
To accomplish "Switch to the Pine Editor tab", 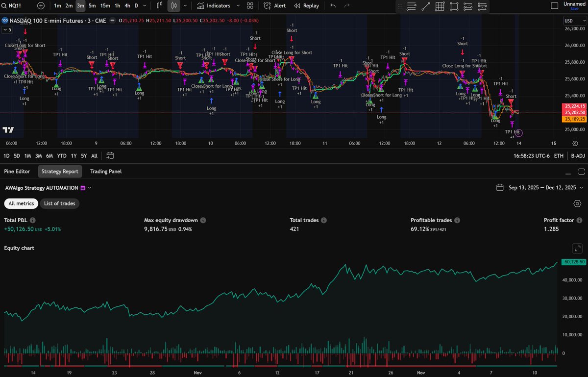I will [17, 172].
